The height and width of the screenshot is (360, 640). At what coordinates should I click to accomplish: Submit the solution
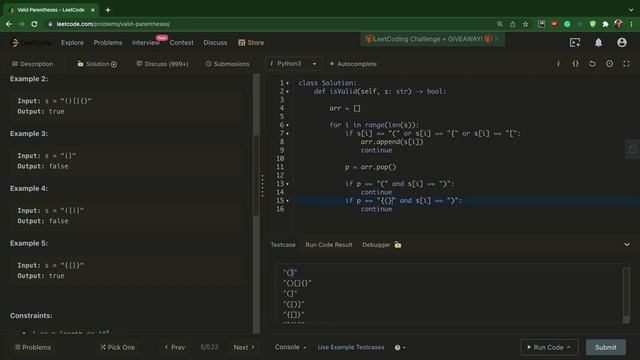pos(606,347)
